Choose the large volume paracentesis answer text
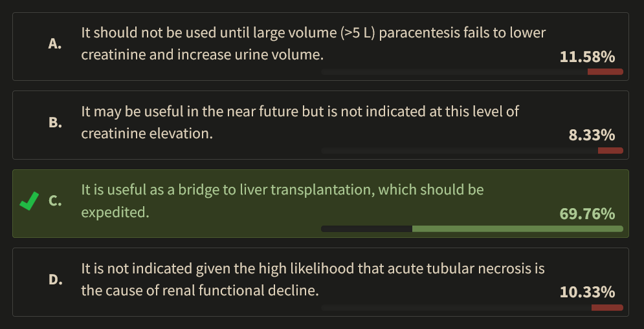The width and height of the screenshot is (644, 329). pos(313,44)
